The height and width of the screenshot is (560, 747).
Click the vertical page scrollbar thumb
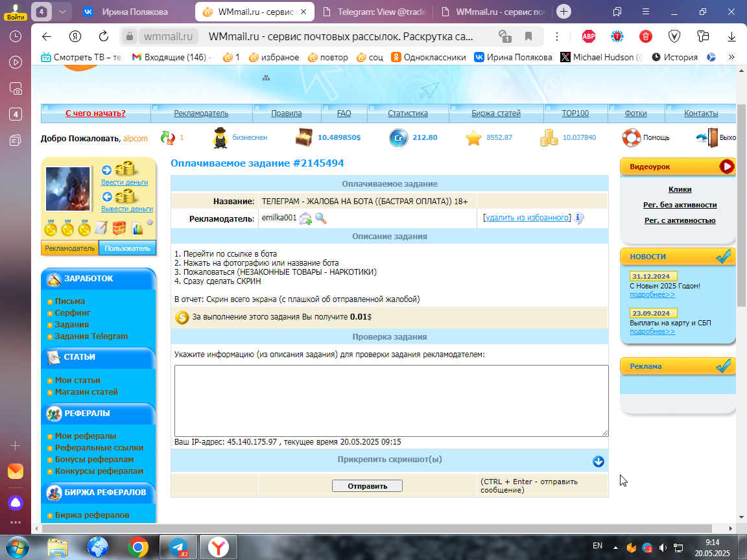(741, 205)
